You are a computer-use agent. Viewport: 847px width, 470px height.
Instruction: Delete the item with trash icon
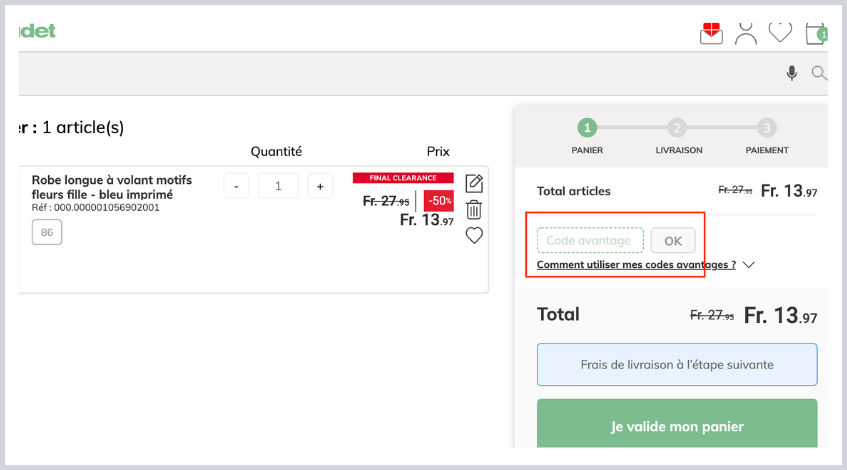click(x=474, y=210)
